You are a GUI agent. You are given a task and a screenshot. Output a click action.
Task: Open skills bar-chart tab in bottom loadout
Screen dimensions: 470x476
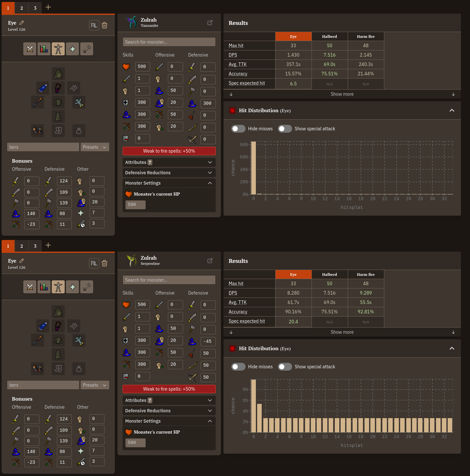(44, 287)
